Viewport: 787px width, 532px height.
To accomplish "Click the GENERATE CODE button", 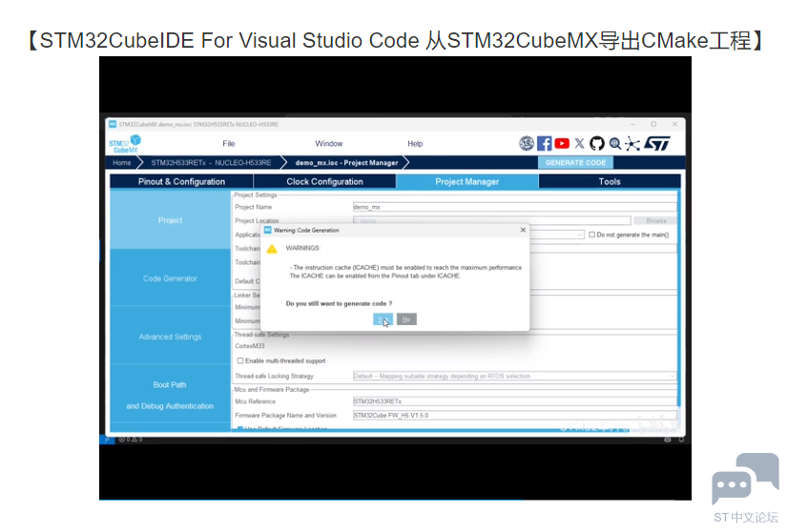I will [x=575, y=163].
